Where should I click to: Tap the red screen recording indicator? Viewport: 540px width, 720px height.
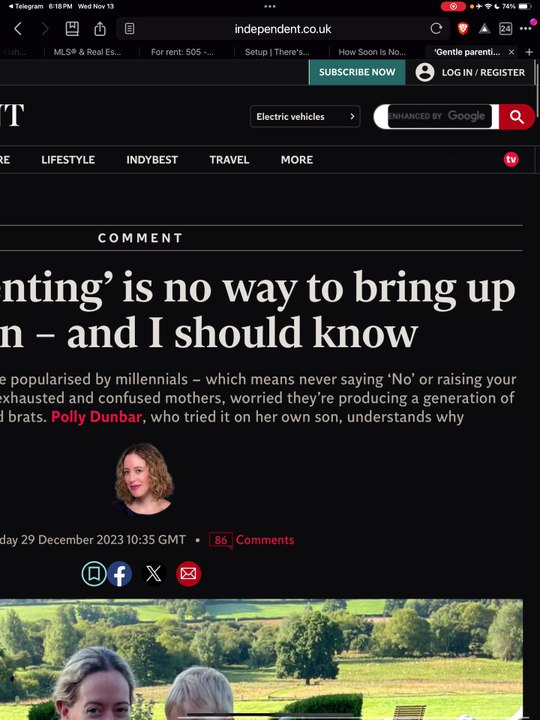point(453,6)
